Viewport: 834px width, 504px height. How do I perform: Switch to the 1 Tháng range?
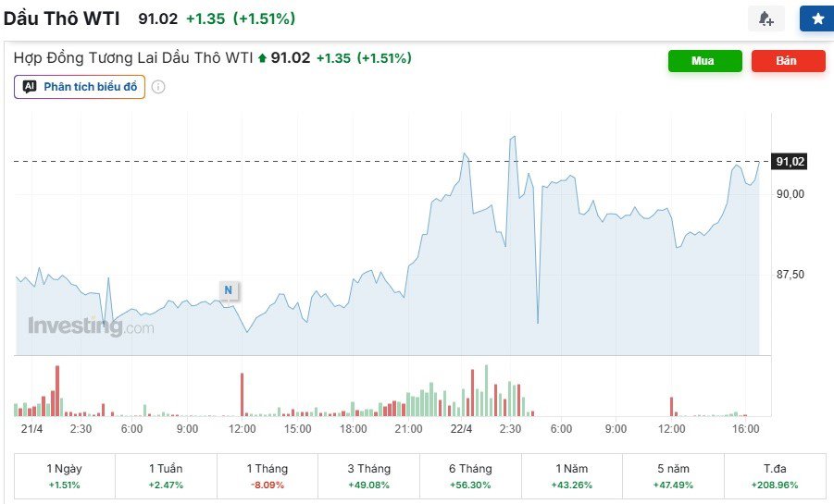pyautogui.click(x=267, y=476)
